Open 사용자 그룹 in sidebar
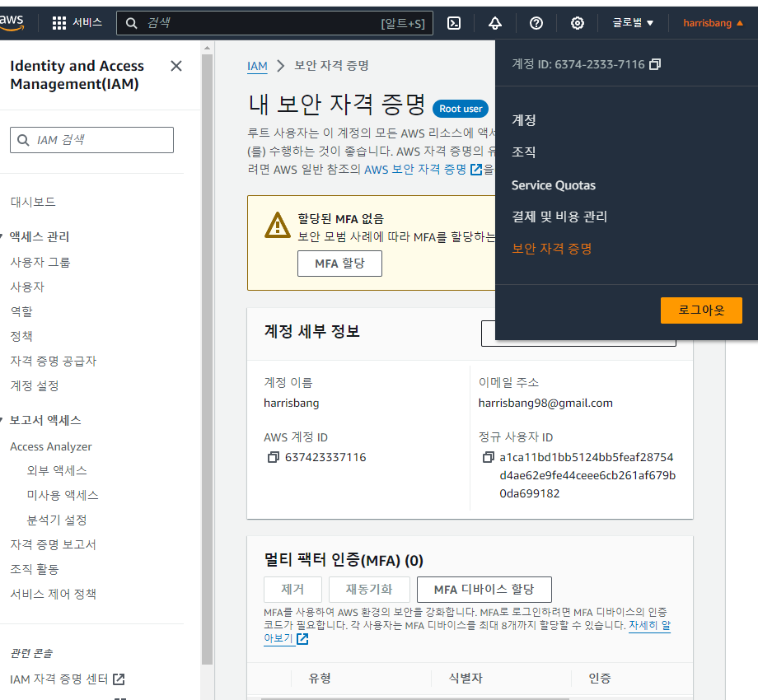 pos(40,263)
